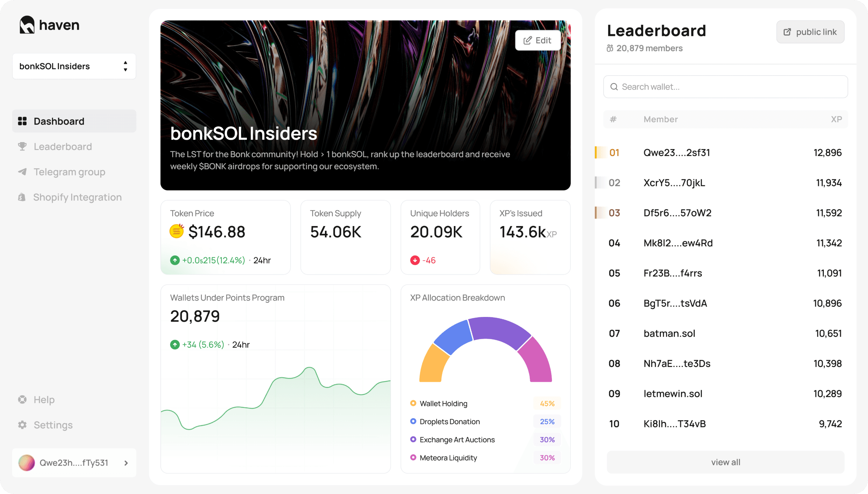Click into the Search wallet field
Viewport: 868px width, 494px height.
725,87
